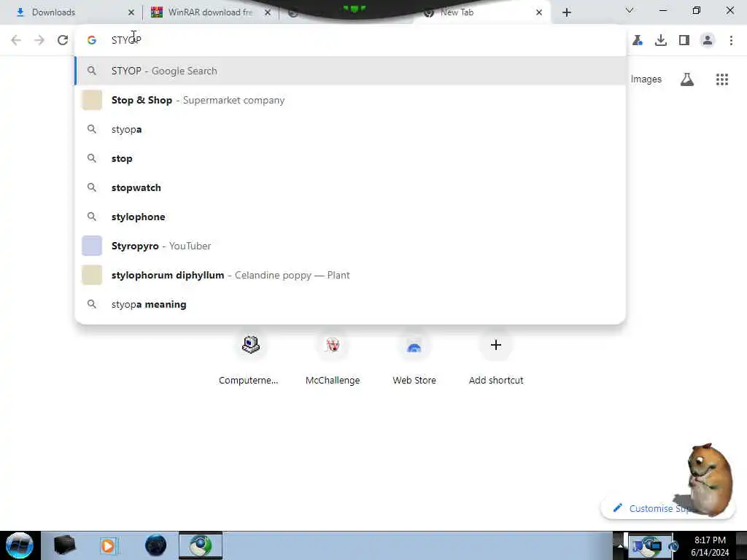Image resolution: width=747 pixels, height=560 pixels.
Task: Open the Chrome three-dot menu
Action: point(731,40)
